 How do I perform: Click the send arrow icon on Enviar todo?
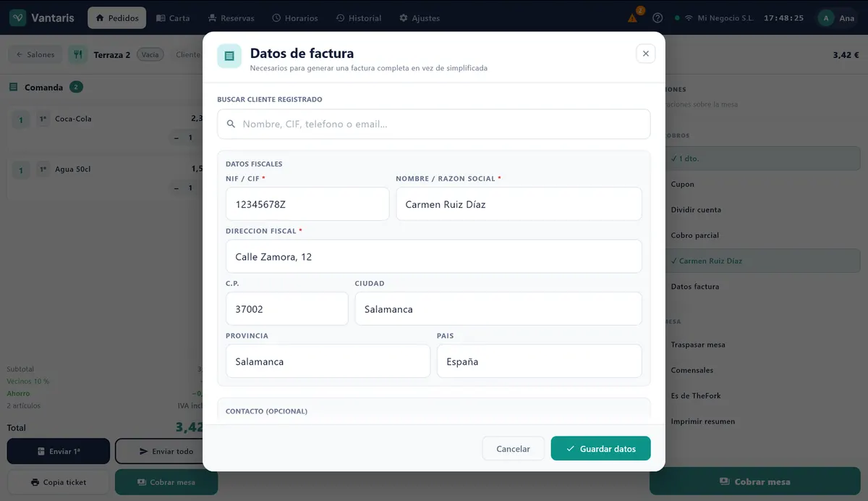click(x=144, y=451)
